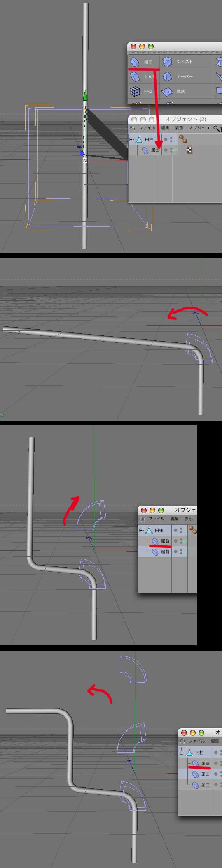This screenshot has height=868, width=222.
Task: Collapse 円柱 tree in two-屈曲 object window
Action: (142, 530)
